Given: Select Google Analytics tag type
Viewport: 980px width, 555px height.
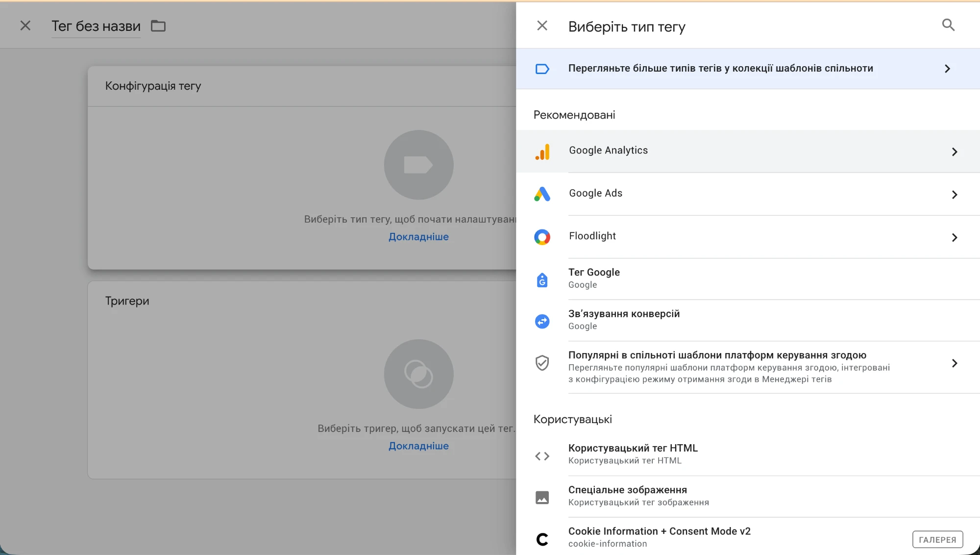Looking at the screenshot, I should [748, 151].
